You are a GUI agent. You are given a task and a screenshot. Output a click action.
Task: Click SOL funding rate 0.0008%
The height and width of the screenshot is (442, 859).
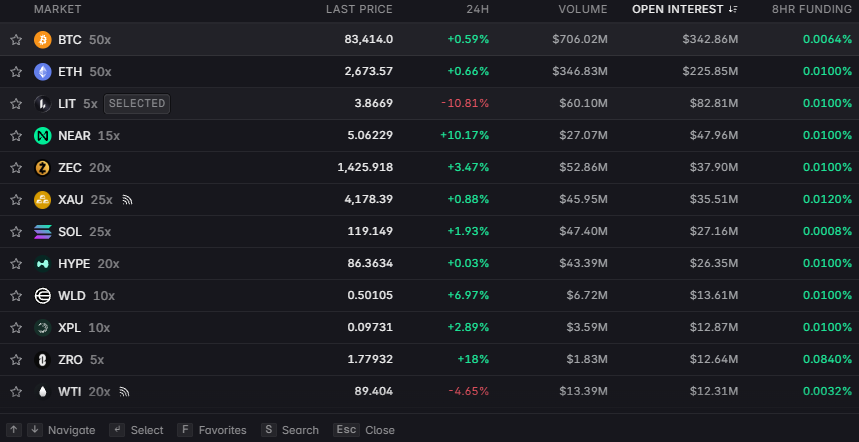[828, 232]
